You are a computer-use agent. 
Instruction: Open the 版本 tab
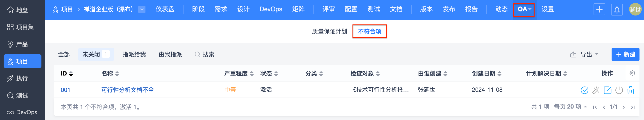[426, 9]
